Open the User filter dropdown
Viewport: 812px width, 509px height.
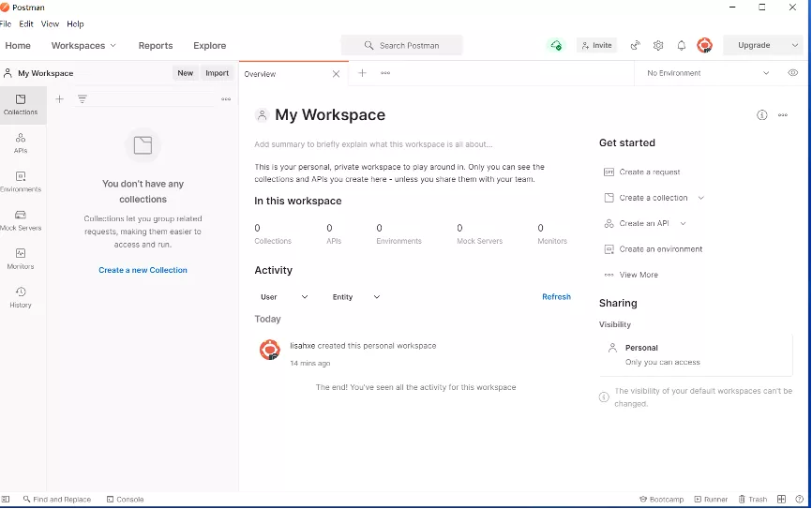coord(284,297)
